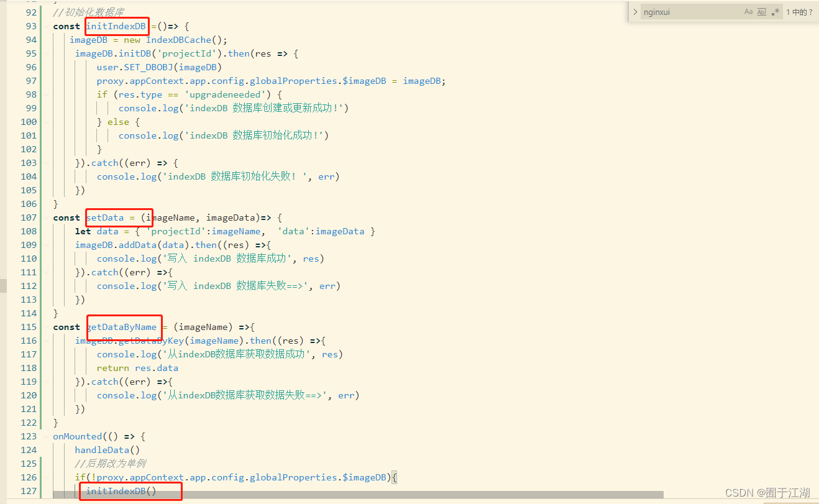This screenshot has width=819, height=504.
Task: Click the 'projectId' string on line 95
Action: [189, 53]
